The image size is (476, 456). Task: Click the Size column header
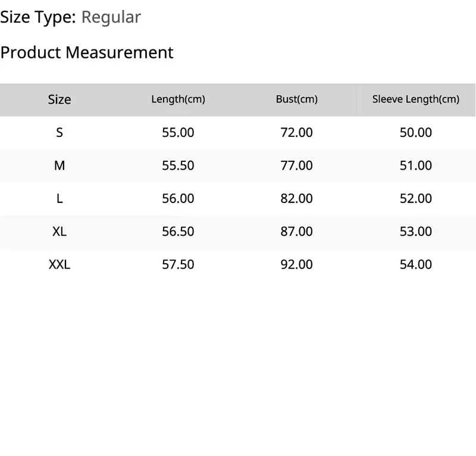coord(59,99)
